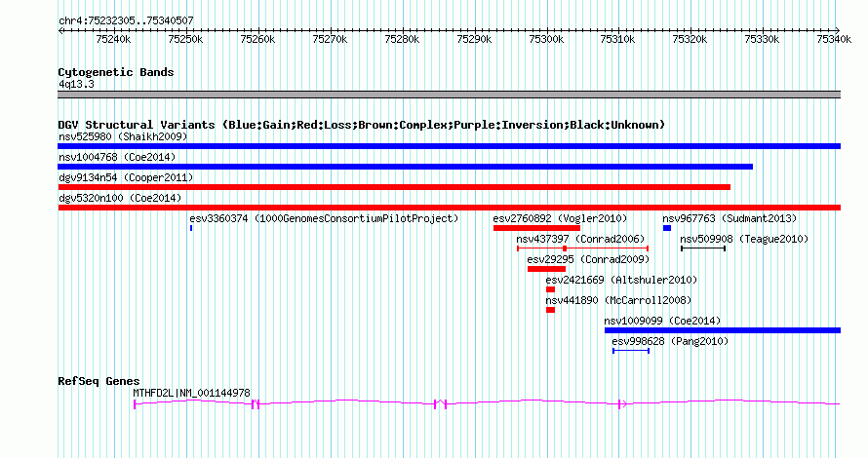
Task: Click the Cytogenetic Bands track heading
Action: tap(116, 72)
